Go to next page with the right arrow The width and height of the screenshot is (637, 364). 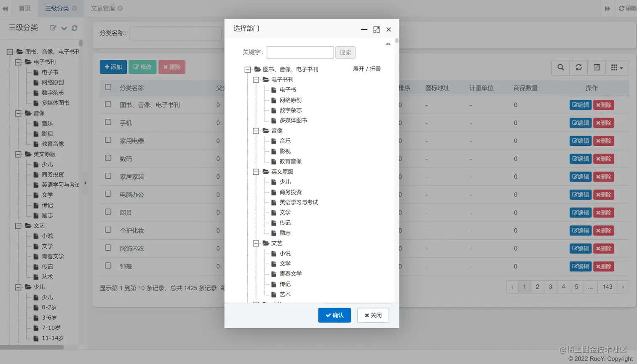[623, 287]
